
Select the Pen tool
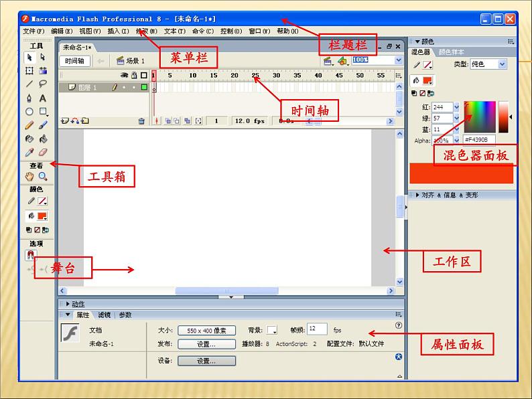29,98
